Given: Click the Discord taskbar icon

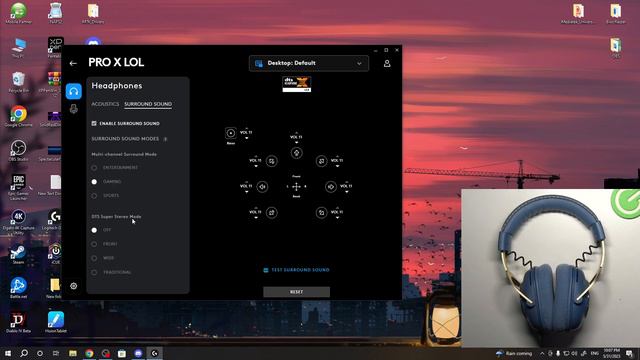Looking at the screenshot, I should coord(138,353).
